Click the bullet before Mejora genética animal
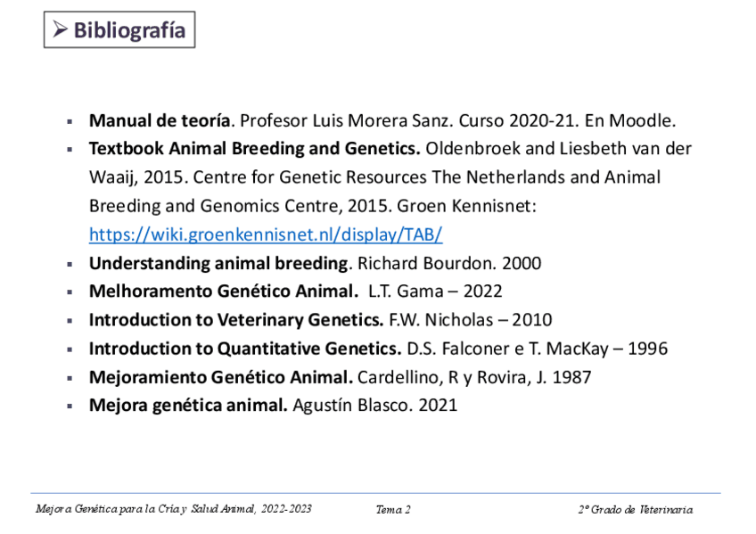The image size is (756, 534). (70, 407)
